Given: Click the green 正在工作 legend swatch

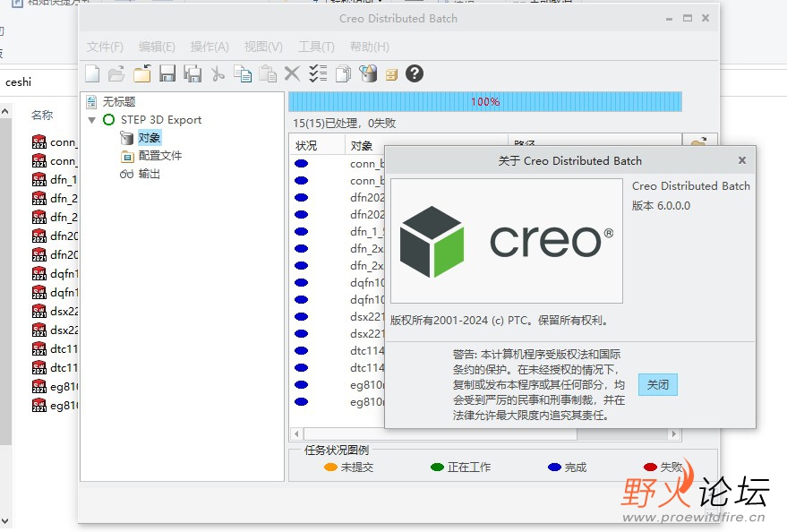Looking at the screenshot, I should click(x=437, y=468).
